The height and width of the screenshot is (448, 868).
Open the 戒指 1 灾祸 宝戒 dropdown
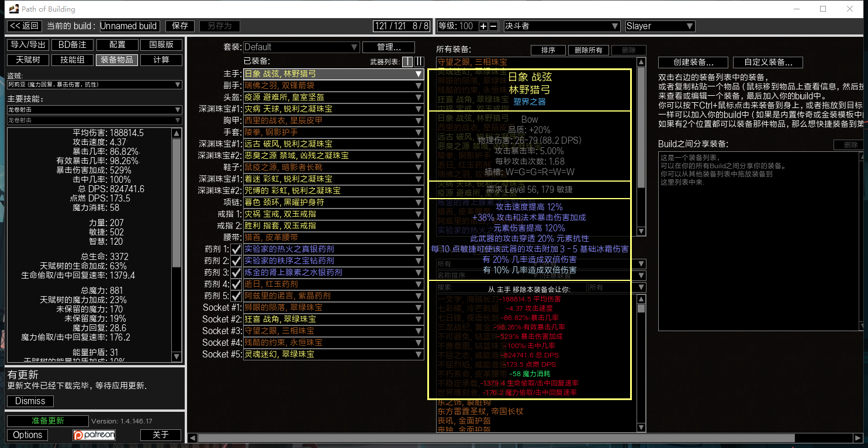coord(333,214)
